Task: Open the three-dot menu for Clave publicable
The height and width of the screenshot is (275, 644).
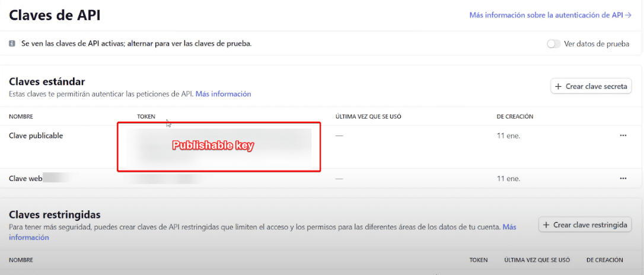Action: tap(623, 135)
